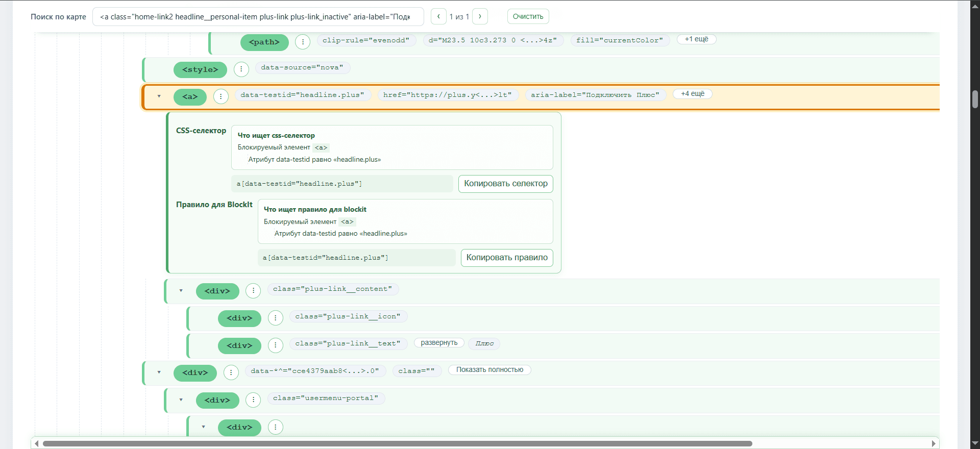Show the +1 ещё attribute on path
This screenshot has width=980, height=449.
coord(697,39)
